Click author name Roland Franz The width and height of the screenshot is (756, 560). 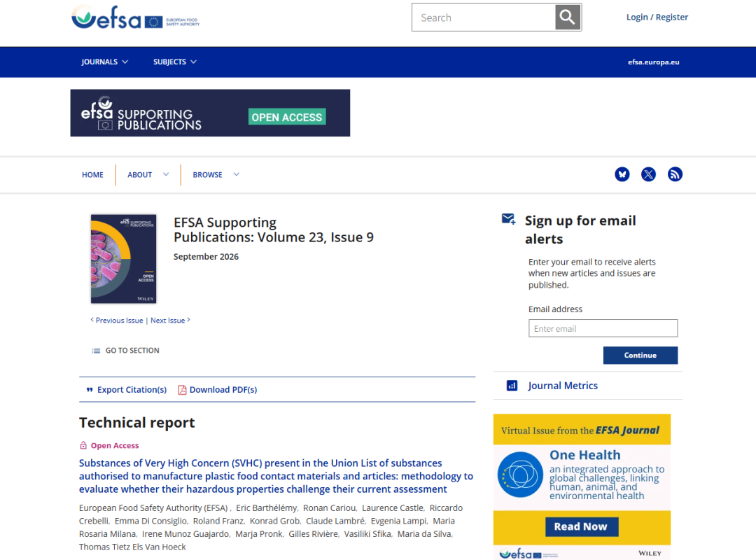tap(219, 521)
